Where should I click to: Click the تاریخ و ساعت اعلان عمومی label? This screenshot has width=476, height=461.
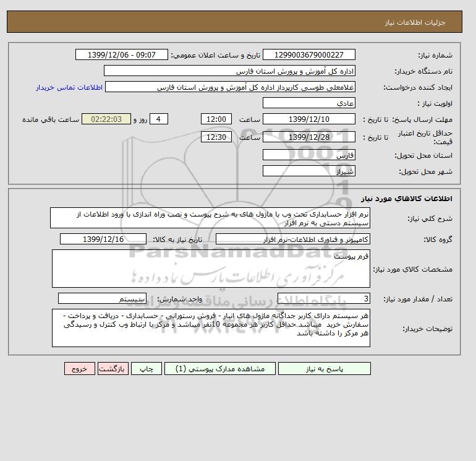(x=216, y=55)
